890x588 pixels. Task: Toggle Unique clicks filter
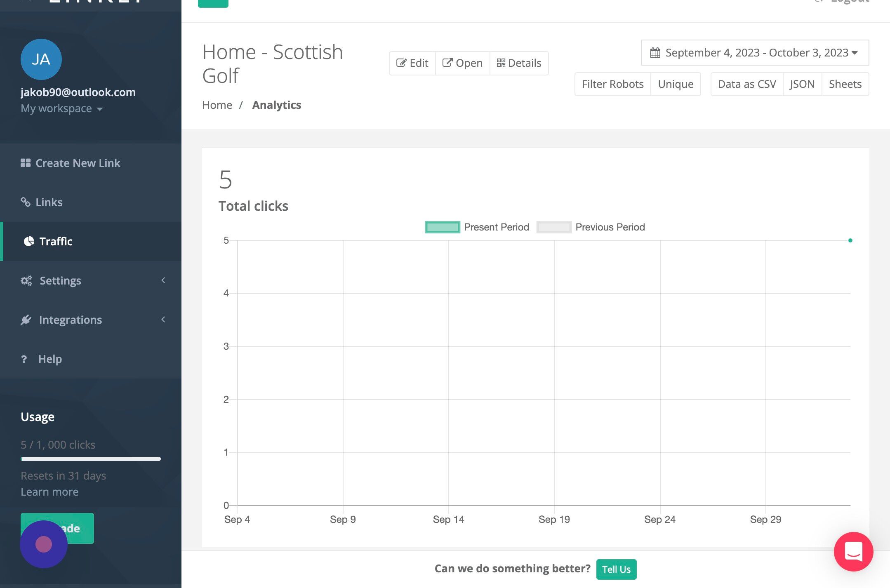[x=676, y=84]
